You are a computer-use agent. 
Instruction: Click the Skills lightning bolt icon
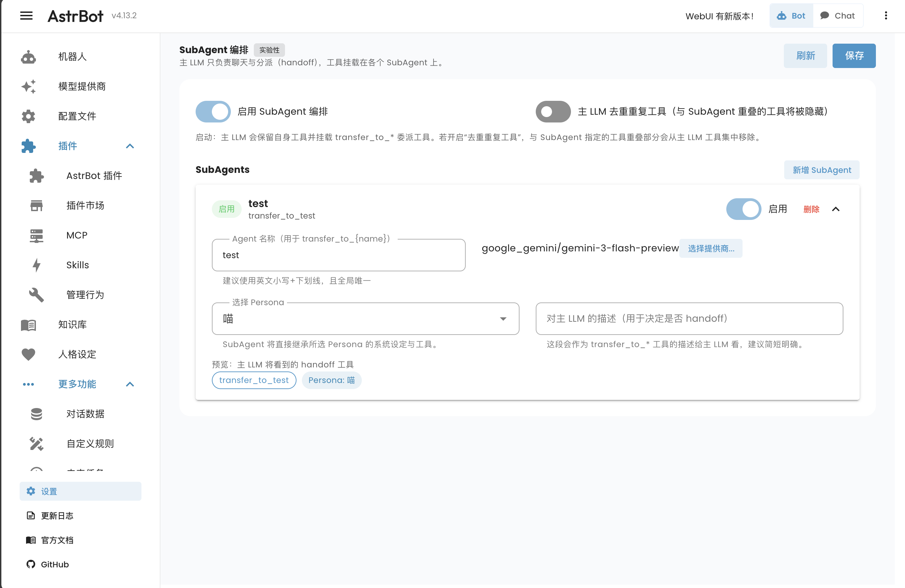[x=37, y=265]
